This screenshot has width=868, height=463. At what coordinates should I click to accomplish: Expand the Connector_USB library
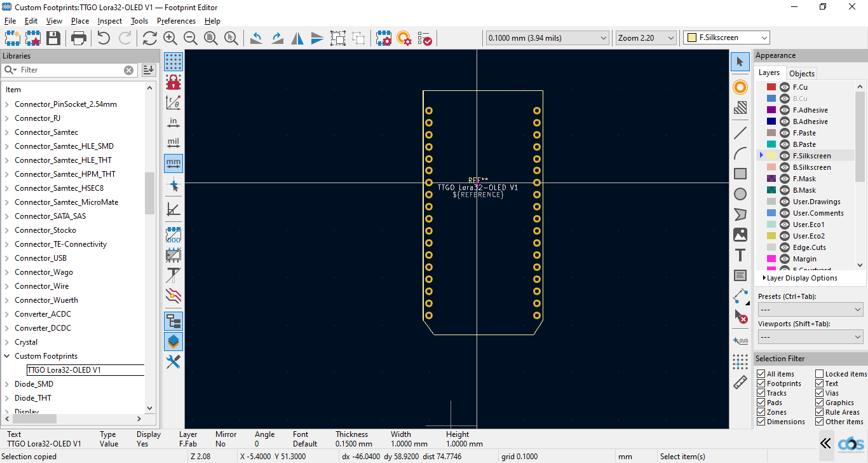coord(7,258)
